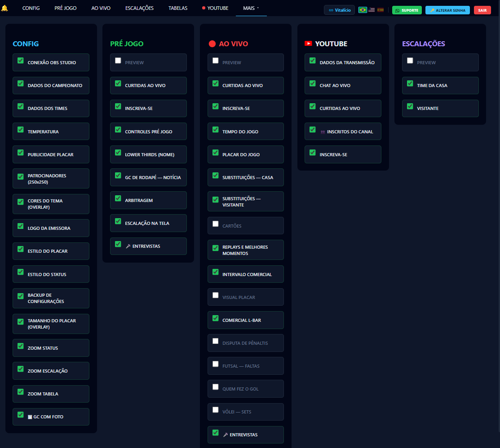This screenshot has width=500, height=448.
Task: Open Publicidade Placar item
Action: point(51,154)
